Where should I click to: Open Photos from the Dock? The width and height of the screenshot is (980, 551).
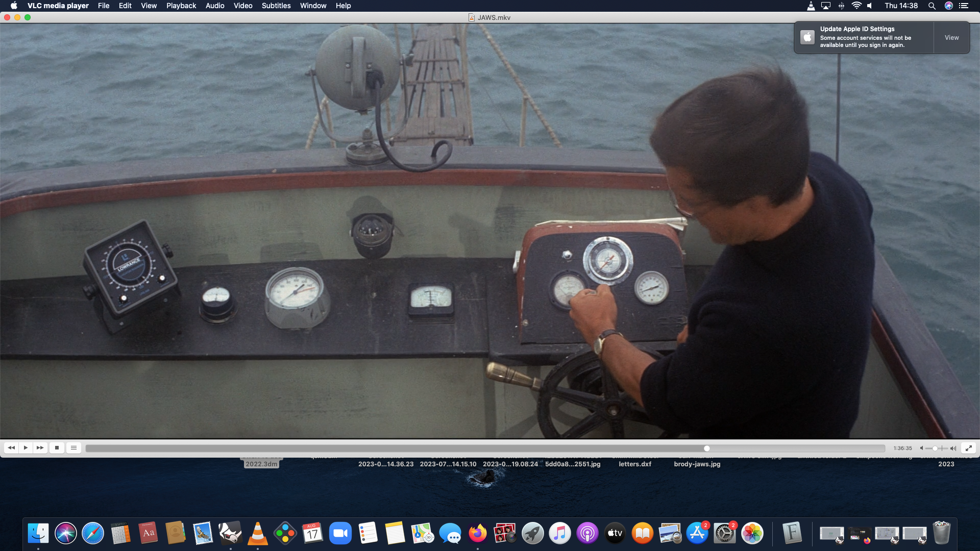[x=752, y=534]
